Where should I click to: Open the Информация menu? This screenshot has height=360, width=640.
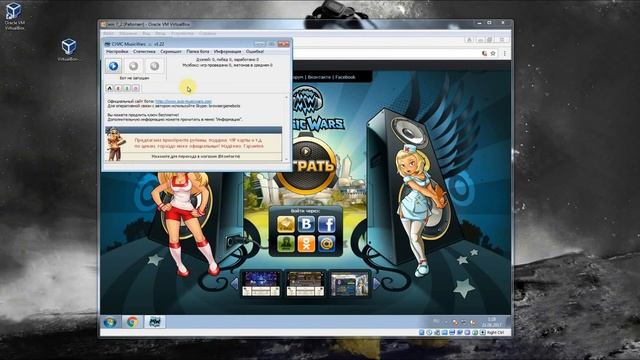click(227, 51)
